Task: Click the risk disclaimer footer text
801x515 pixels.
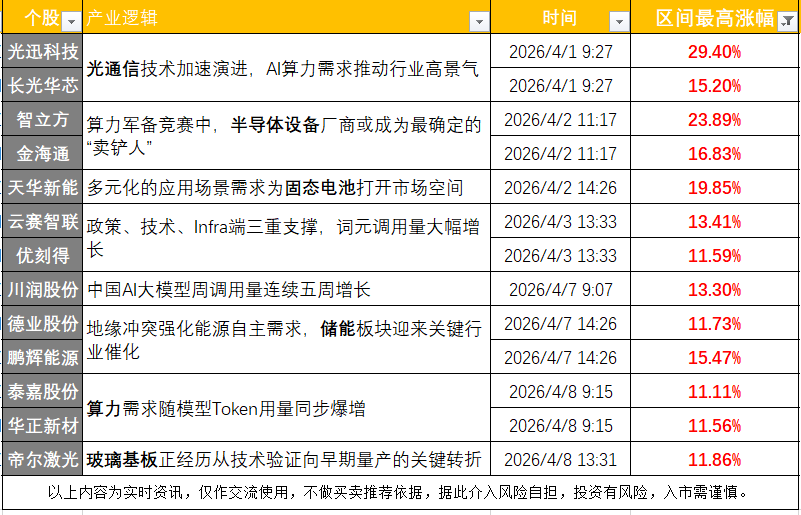Action: [400, 493]
